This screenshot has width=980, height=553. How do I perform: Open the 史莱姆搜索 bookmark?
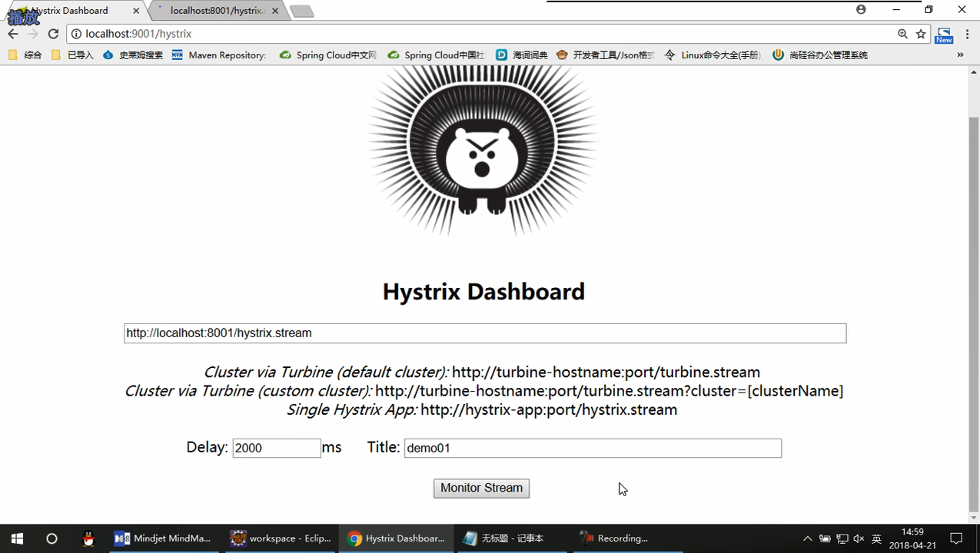point(133,55)
